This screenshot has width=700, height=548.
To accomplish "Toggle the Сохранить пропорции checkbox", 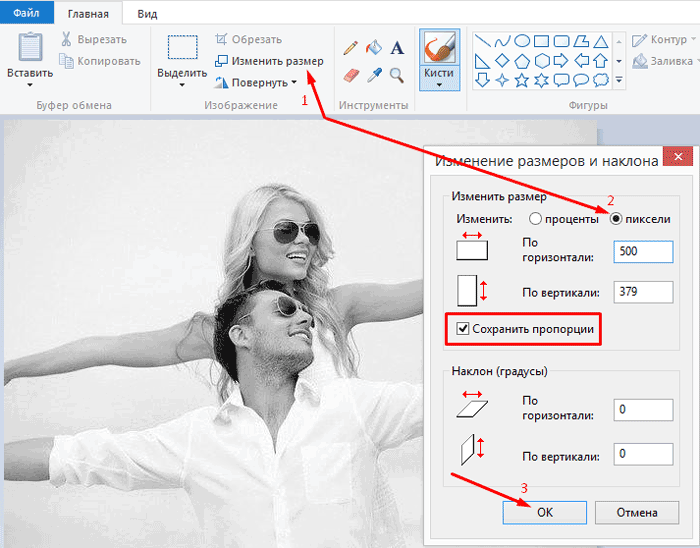I will click(462, 329).
